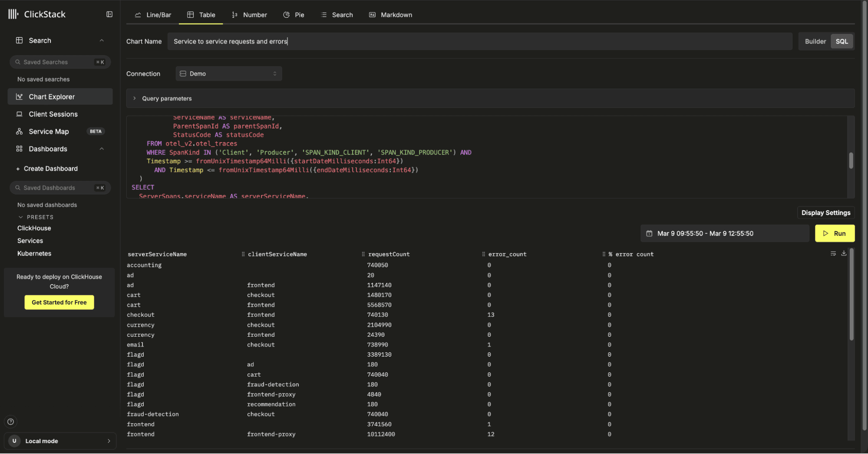
Task: Open table column settings icon
Action: click(x=833, y=253)
